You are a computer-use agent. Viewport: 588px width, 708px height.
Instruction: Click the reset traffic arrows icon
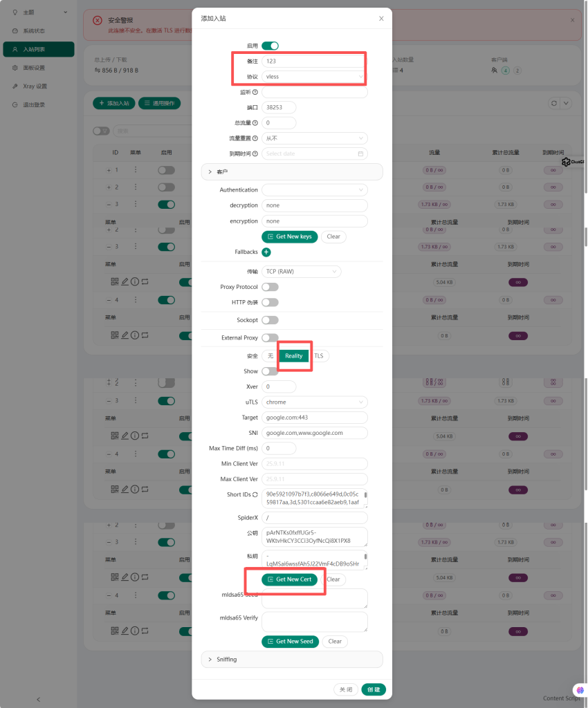coord(145,281)
